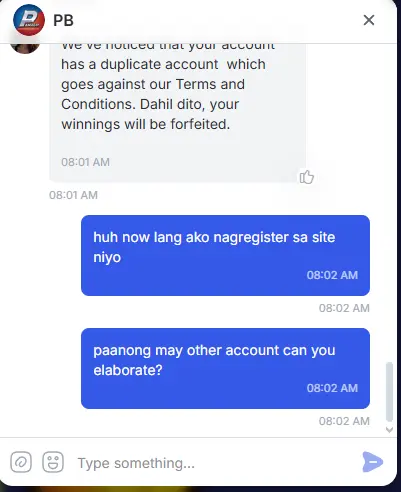Image resolution: width=401 pixels, height=492 pixels.
Task: Click the 08:01 AM timestamp below agent bubble
Action: point(73,195)
